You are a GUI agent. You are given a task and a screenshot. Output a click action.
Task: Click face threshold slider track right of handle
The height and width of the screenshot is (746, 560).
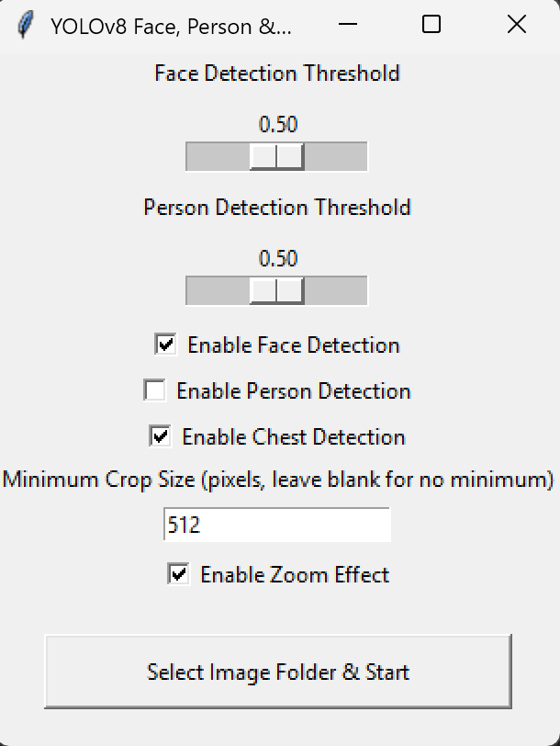click(x=335, y=157)
